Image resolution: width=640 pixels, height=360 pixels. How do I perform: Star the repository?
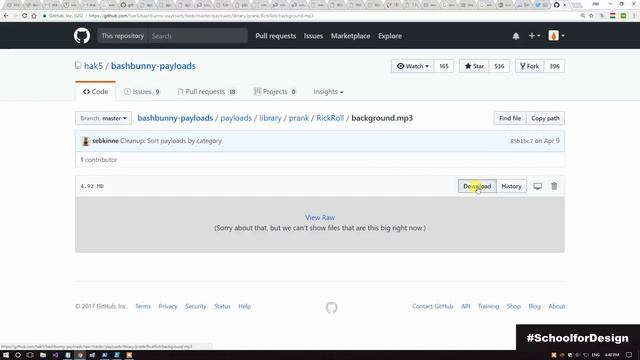pos(474,66)
